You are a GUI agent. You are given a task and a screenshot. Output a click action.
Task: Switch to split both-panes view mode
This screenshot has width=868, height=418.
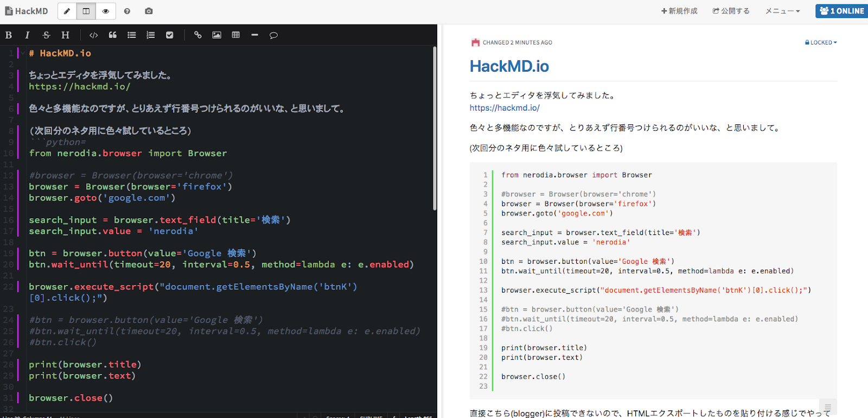pyautogui.click(x=86, y=11)
